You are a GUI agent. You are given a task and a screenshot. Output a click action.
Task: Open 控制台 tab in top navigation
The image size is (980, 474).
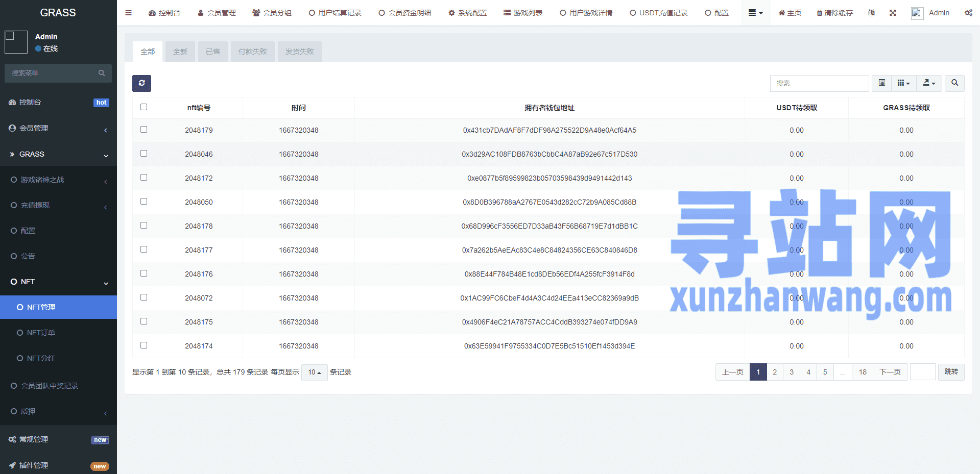[x=164, y=13]
